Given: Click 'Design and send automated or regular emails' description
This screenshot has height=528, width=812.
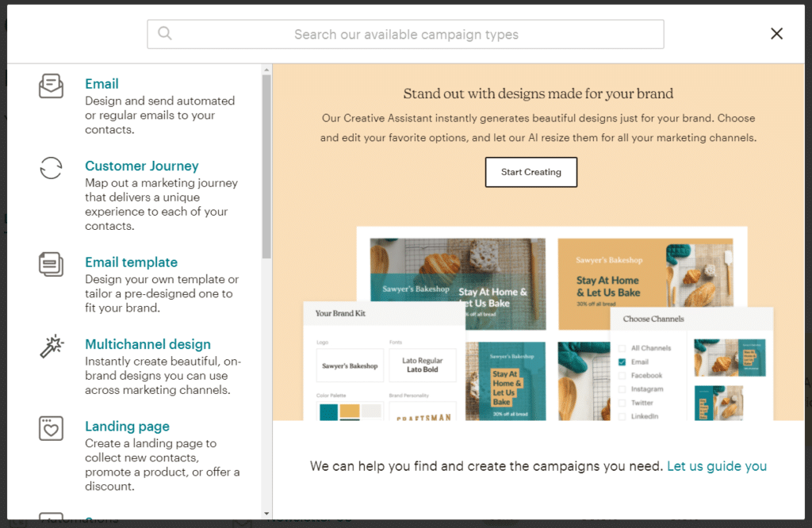Looking at the screenshot, I should [159, 116].
